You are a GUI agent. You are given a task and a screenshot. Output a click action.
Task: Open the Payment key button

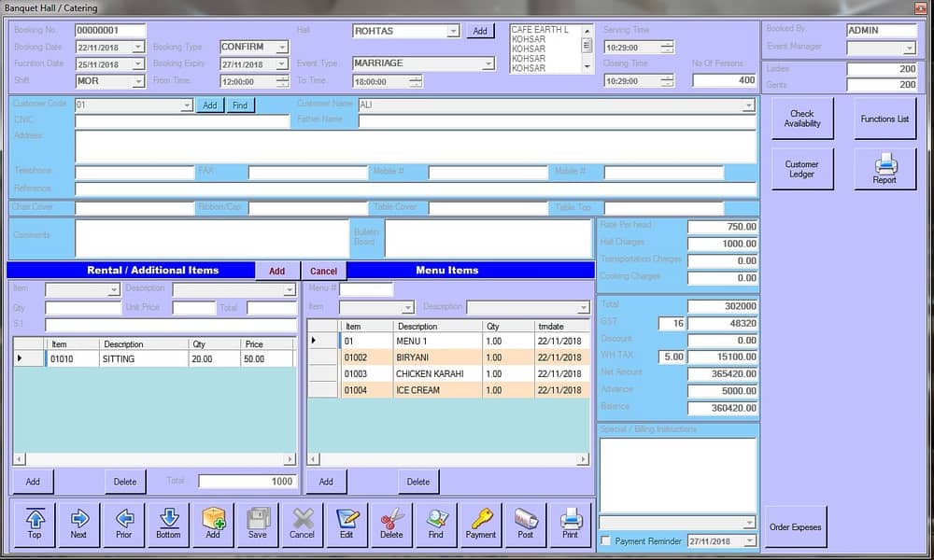(481, 525)
